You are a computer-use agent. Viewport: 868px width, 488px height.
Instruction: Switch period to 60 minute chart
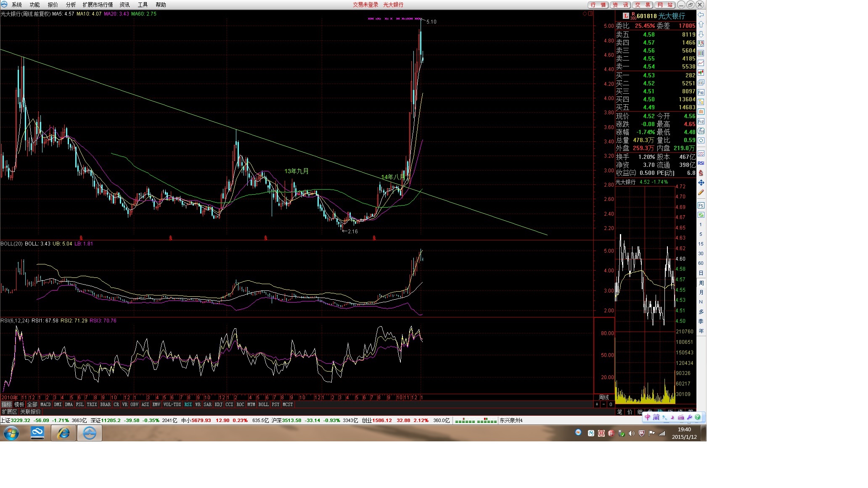click(701, 263)
